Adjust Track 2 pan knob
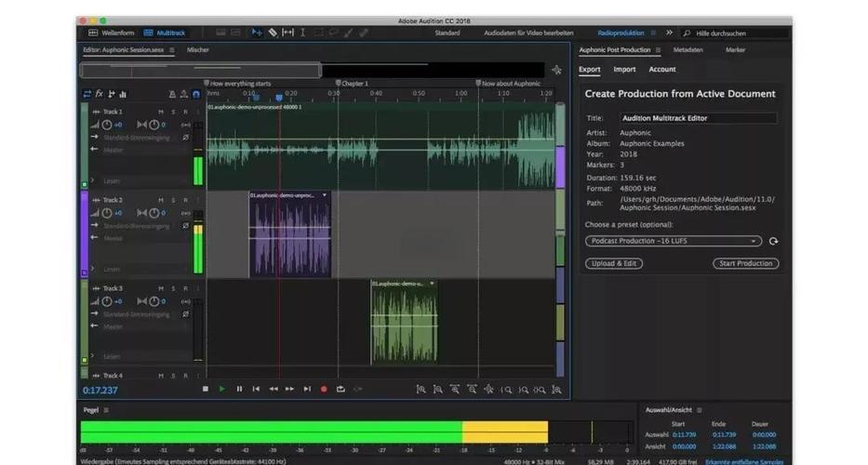The height and width of the screenshot is (465, 868). click(154, 213)
